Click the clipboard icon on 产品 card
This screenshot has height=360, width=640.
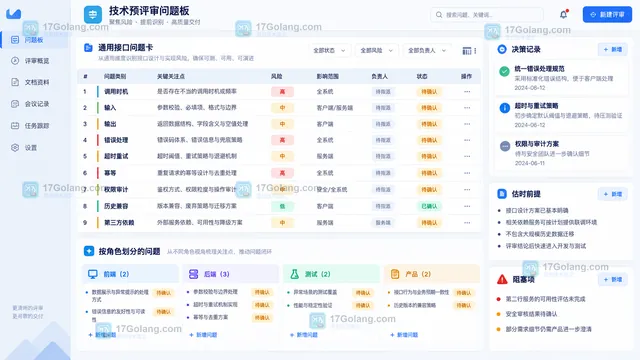[x=395, y=274]
